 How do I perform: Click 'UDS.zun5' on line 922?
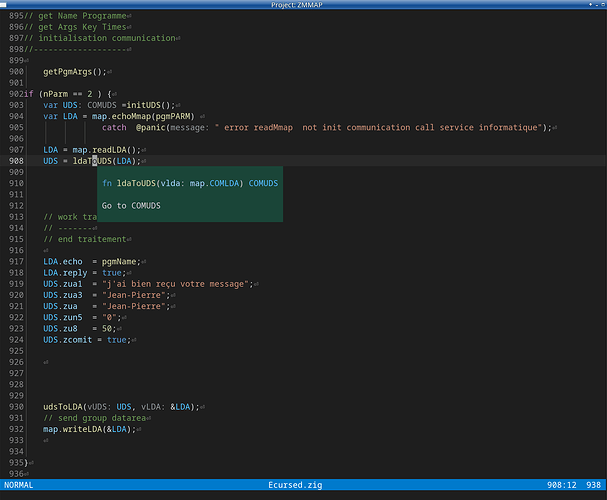[63, 318]
